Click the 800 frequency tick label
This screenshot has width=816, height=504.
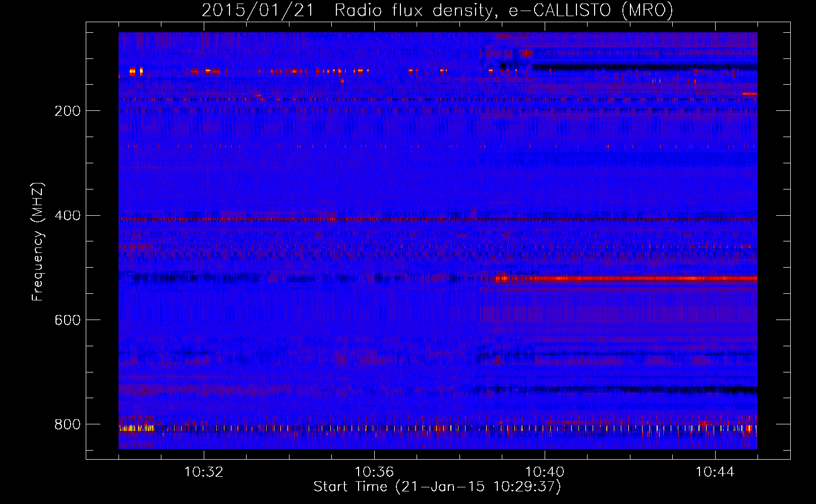click(68, 424)
